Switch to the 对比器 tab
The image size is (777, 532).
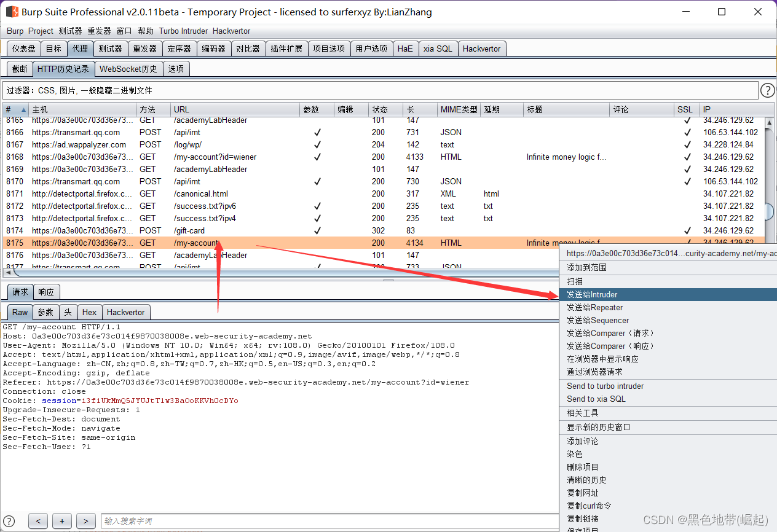click(248, 49)
